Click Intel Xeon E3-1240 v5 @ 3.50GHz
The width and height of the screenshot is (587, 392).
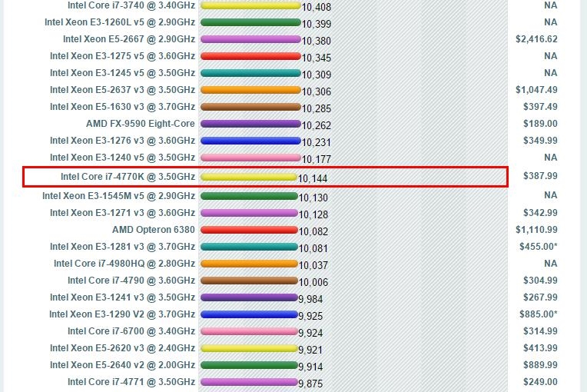pyautogui.click(x=122, y=158)
